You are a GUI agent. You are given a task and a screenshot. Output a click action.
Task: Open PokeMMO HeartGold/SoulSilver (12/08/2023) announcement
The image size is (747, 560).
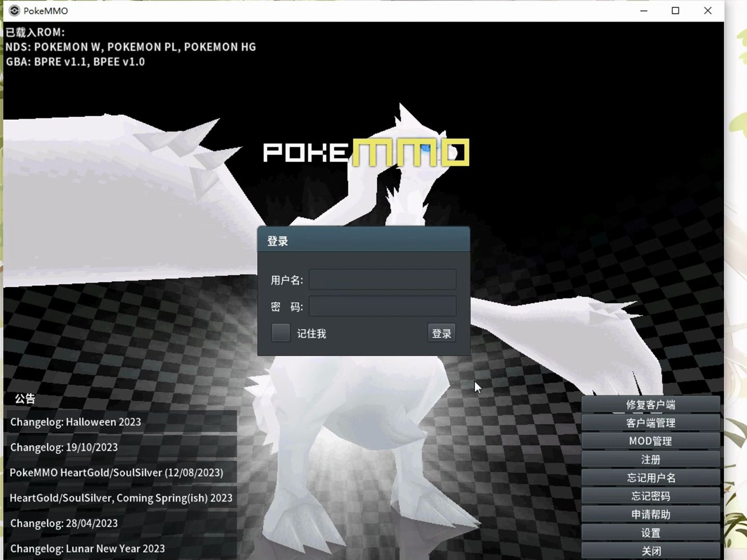pos(121,472)
